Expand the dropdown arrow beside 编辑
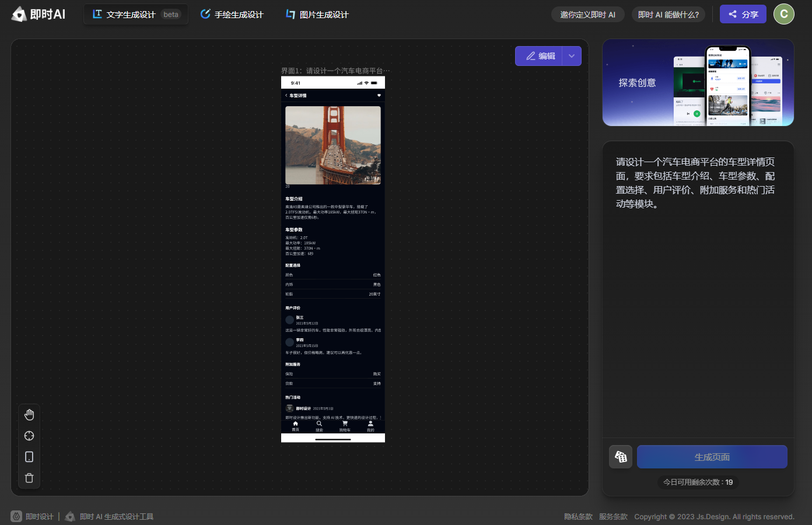This screenshot has width=812, height=525. [572, 56]
